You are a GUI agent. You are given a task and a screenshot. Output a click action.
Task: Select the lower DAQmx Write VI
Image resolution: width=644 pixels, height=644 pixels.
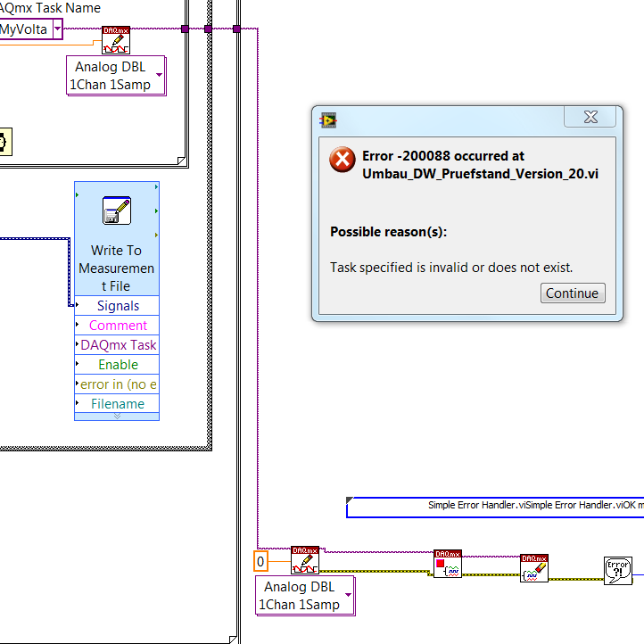click(x=305, y=560)
